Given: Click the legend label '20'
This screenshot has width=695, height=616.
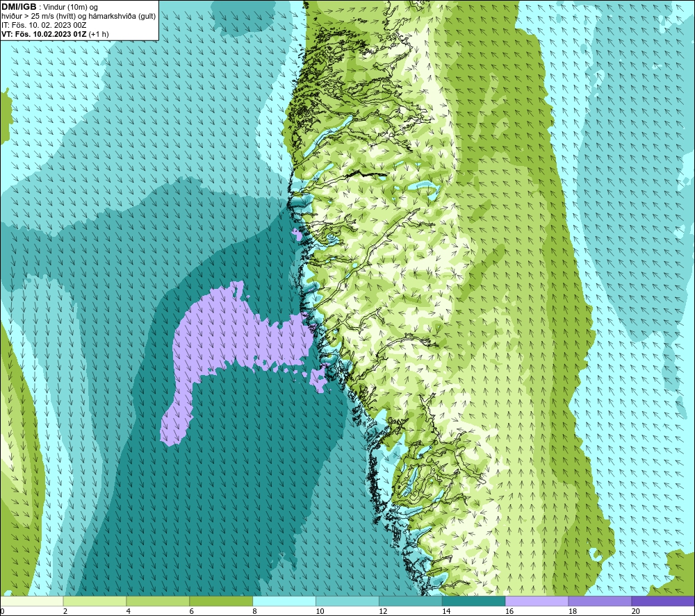Looking at the screenshot, I should pyautogui.click(x=636, y=611).
